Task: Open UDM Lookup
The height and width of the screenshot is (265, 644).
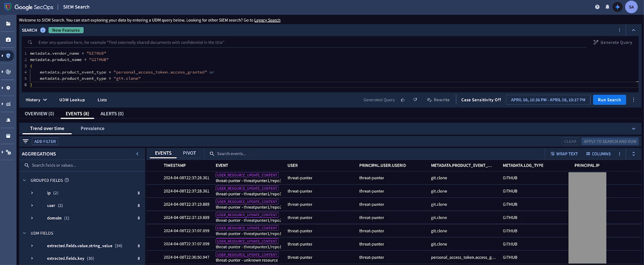Action: click(x=72, y=100)
